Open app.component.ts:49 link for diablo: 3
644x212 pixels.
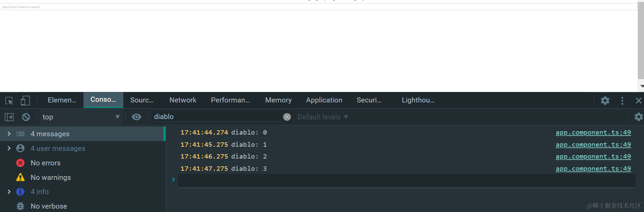pos(593,169)
